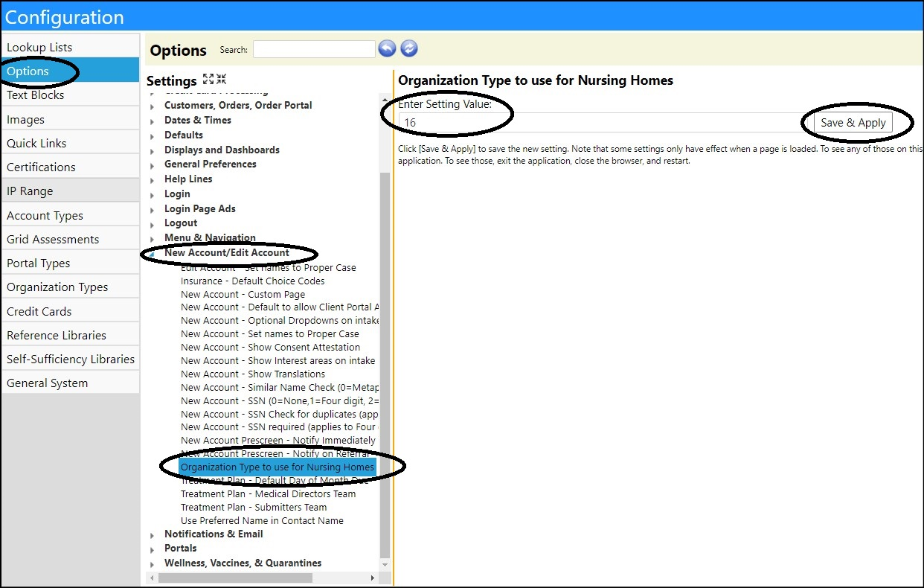This screenshot has height=588, width=924.
Task: Open Certifications in the sidebar
Action: (x=70, y=167)
